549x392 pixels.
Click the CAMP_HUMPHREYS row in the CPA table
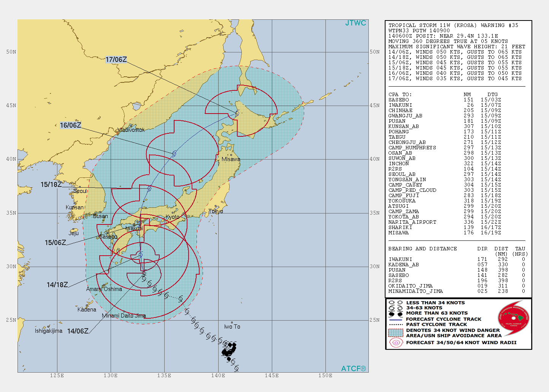coord(445,148)
